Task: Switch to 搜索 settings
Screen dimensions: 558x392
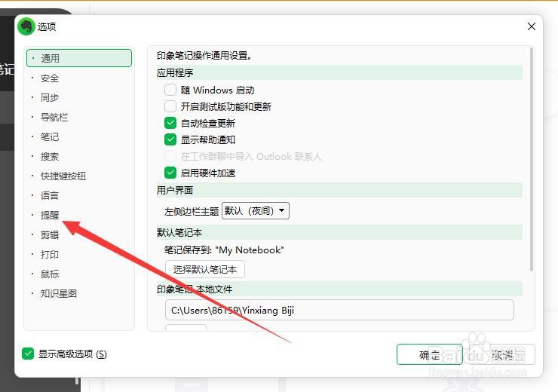Action: pyautogui.click(x=50, y=157)
